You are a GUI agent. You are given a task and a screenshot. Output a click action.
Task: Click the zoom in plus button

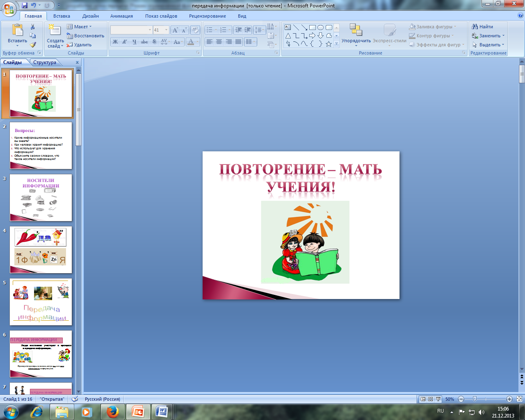point(509,399)
